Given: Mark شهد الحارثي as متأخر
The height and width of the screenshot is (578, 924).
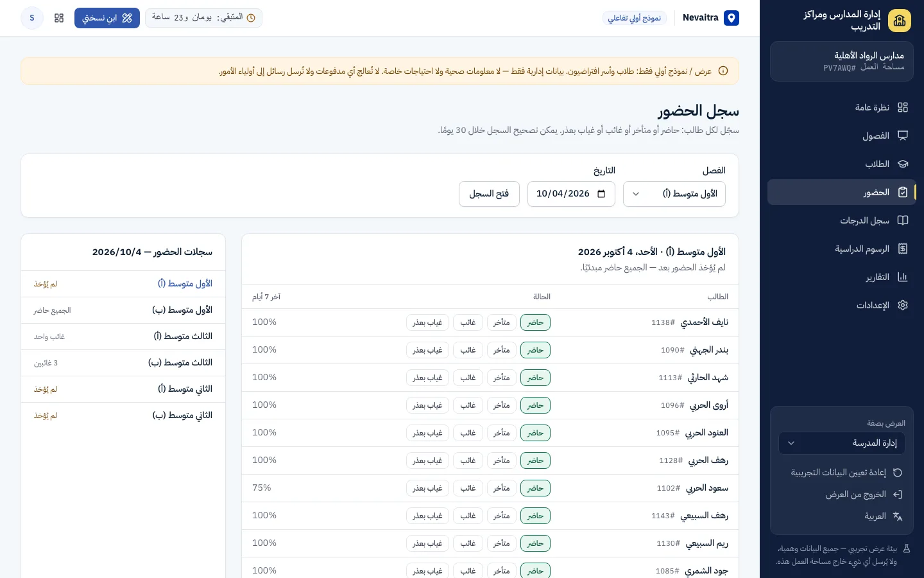Looking at the screenshot, I should pos(502,378).
